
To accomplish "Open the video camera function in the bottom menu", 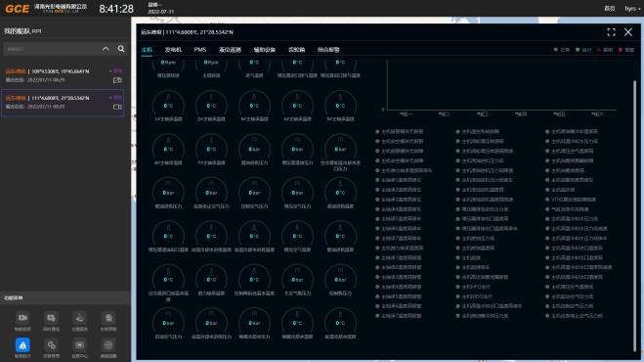I will pyautogui.click(x=22, y=318).
